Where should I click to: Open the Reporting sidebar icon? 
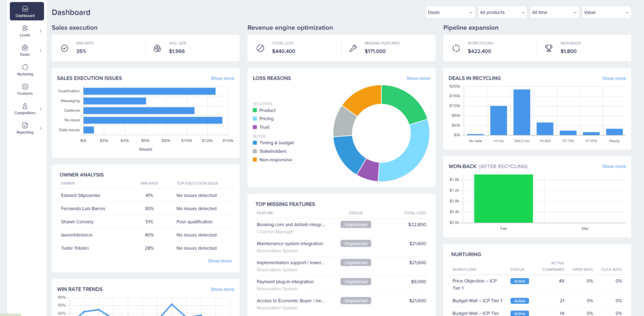pyautogui.click(x=25, y=126)
